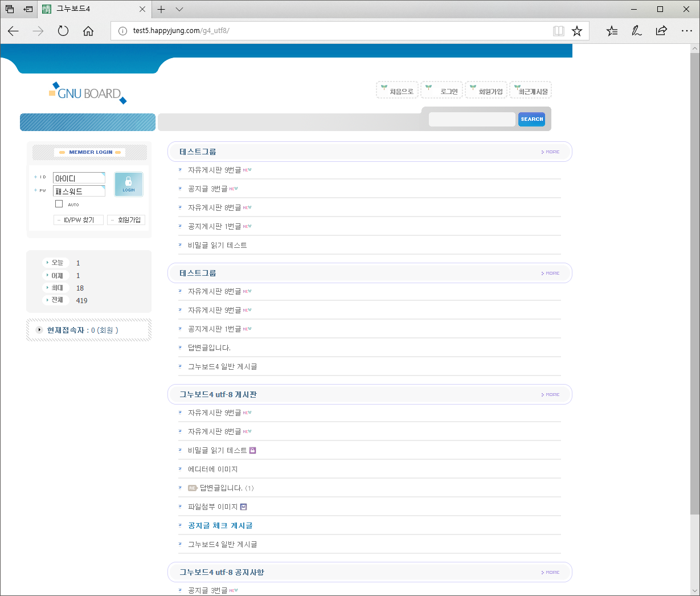Add this page to favorites
Image resolution: width=700 pixels, height=596 pixels.
tap(577, 31)
